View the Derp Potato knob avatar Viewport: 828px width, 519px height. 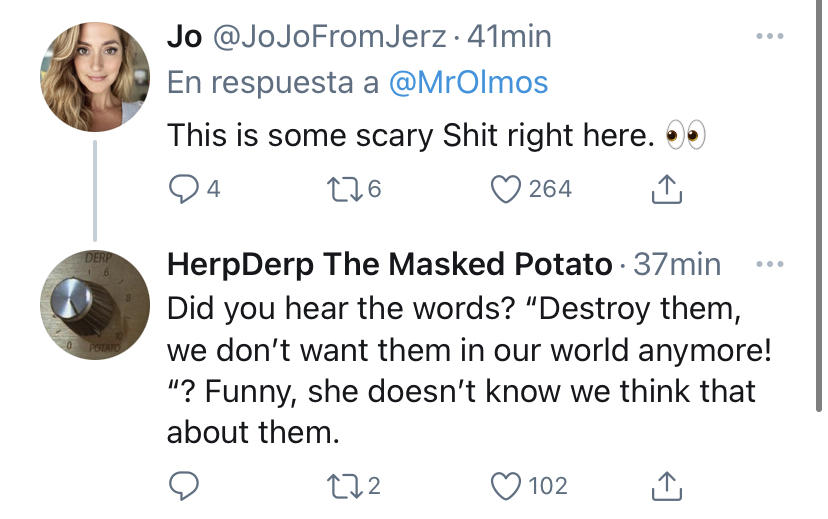[95, 305]
